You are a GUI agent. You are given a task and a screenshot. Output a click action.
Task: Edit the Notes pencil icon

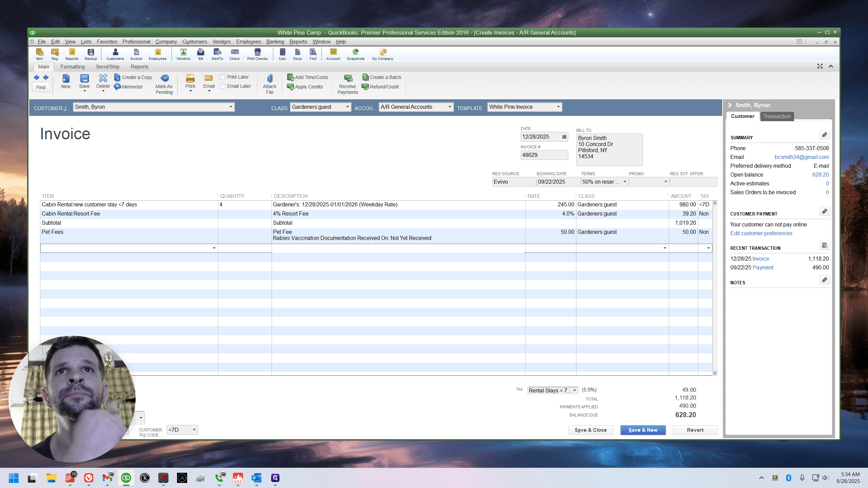pyautogui.click(x=825, y=280)
